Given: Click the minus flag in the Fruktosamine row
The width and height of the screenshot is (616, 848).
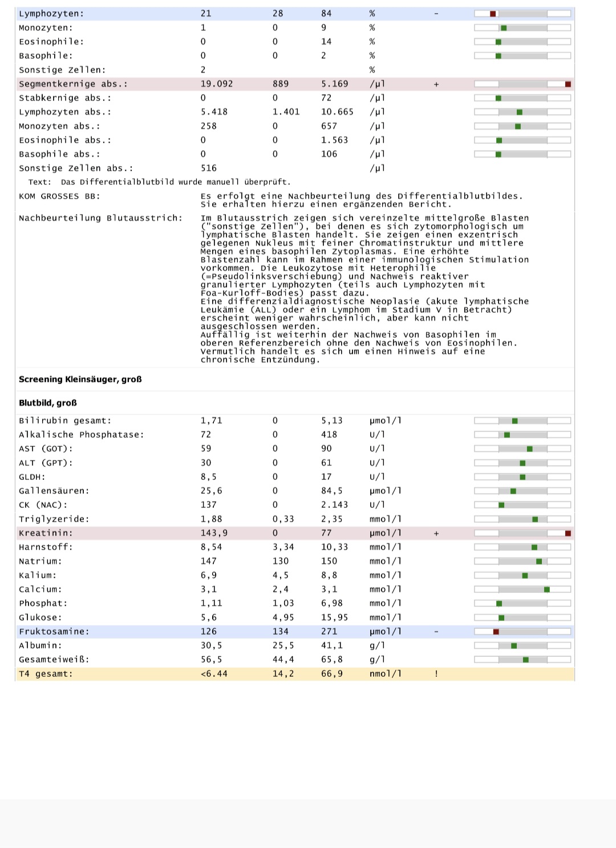Looking at the screenshot, I should (436, 632).
